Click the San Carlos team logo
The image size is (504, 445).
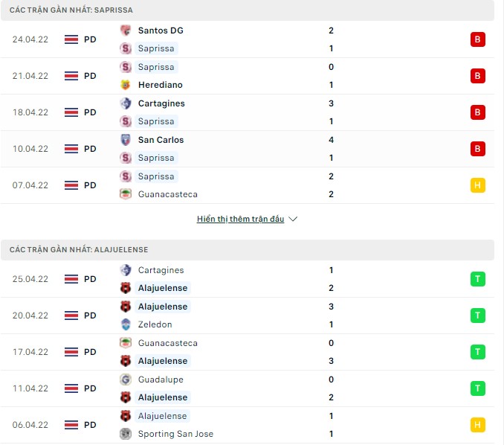pos(126,140)
